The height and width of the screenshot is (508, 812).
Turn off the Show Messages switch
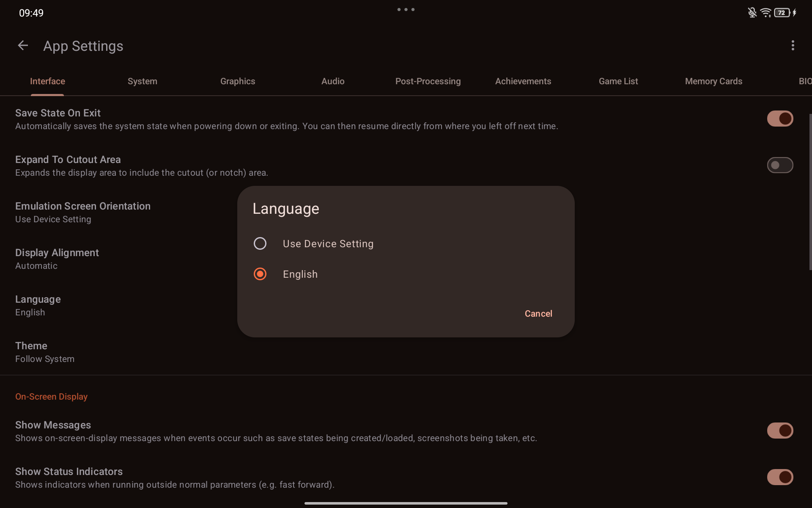(780, 431)
